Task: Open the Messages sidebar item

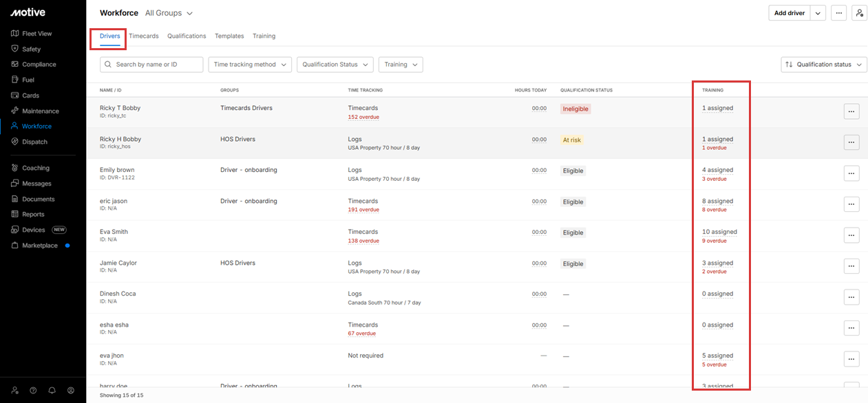Action: click(x=36, y=184)
